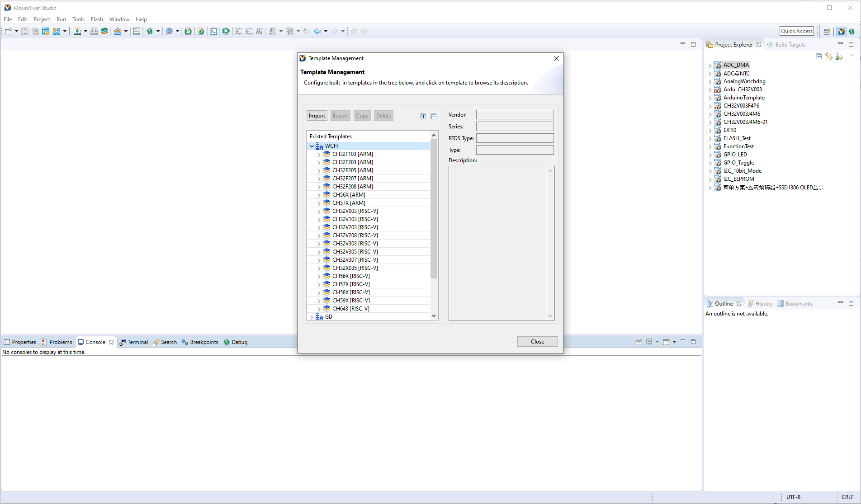861x504 pixels.
Task: Expand all templates plus icon
Action: 423,117
